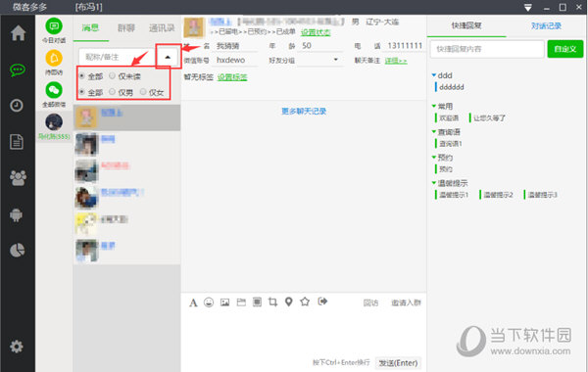Open the emoji smiley picker
The width and height of the screenshot is (588, 372).
209,302
